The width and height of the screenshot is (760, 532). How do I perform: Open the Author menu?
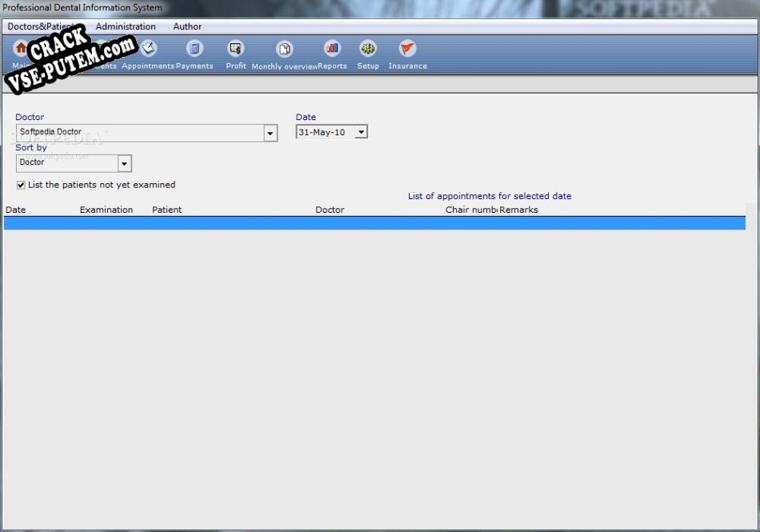pos(187,26)
